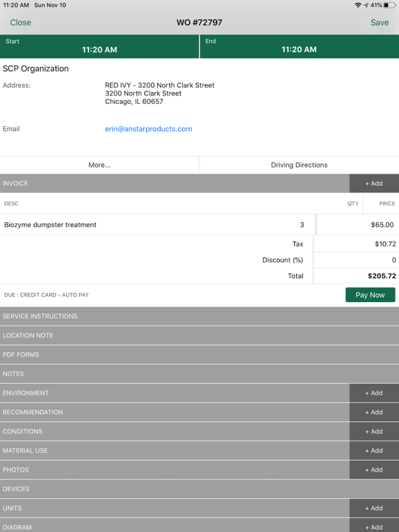Save the work order
The width and height of the screenshot is (399, 532).
tap(380, 22)
